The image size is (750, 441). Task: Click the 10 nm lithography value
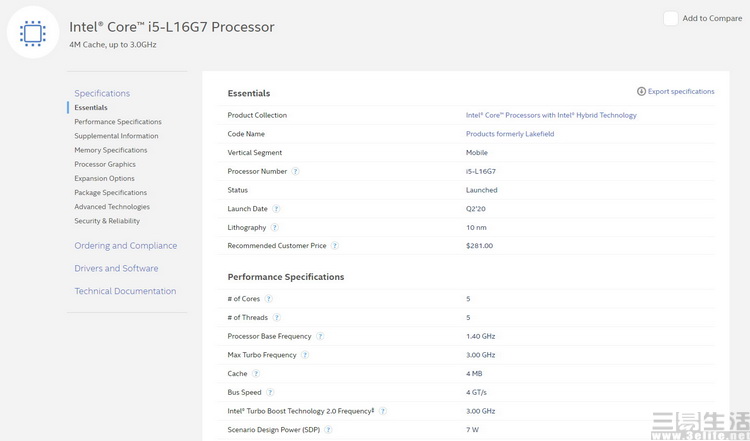click(x=476, y=227)
